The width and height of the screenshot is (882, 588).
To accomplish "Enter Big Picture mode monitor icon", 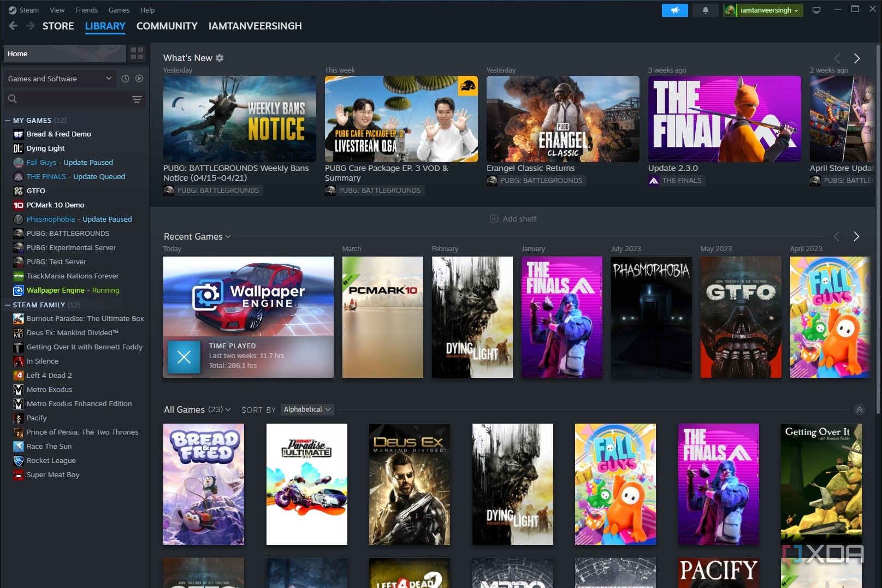I will (x=816, y=10).
